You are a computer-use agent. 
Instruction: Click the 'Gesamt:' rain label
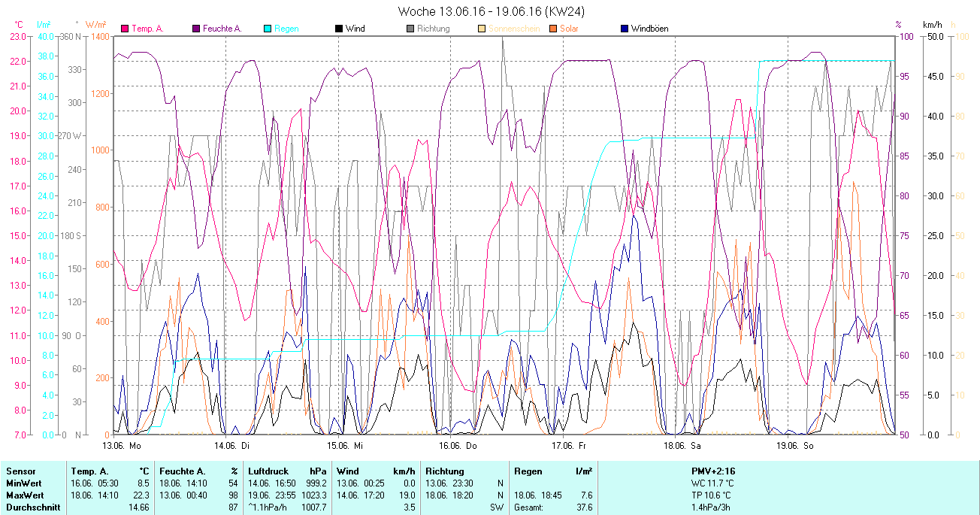click(x=529, y=507)
